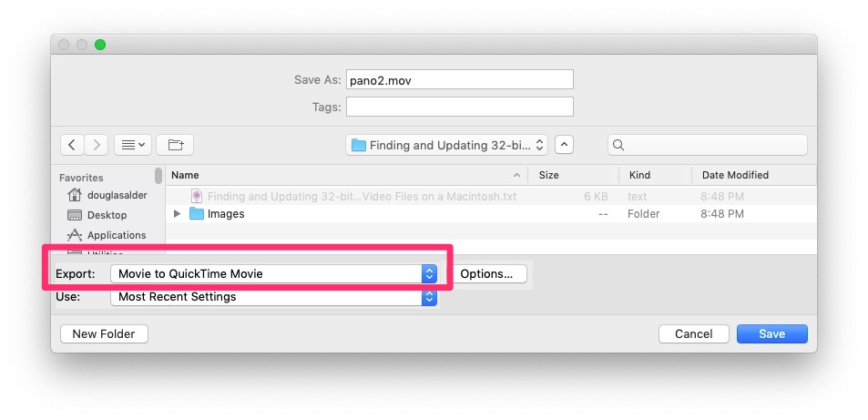Open Desktop in Favorites sidebar
The width and height of the screenshot is (868, 420).
pyautogui.click(x=107, y=215)
